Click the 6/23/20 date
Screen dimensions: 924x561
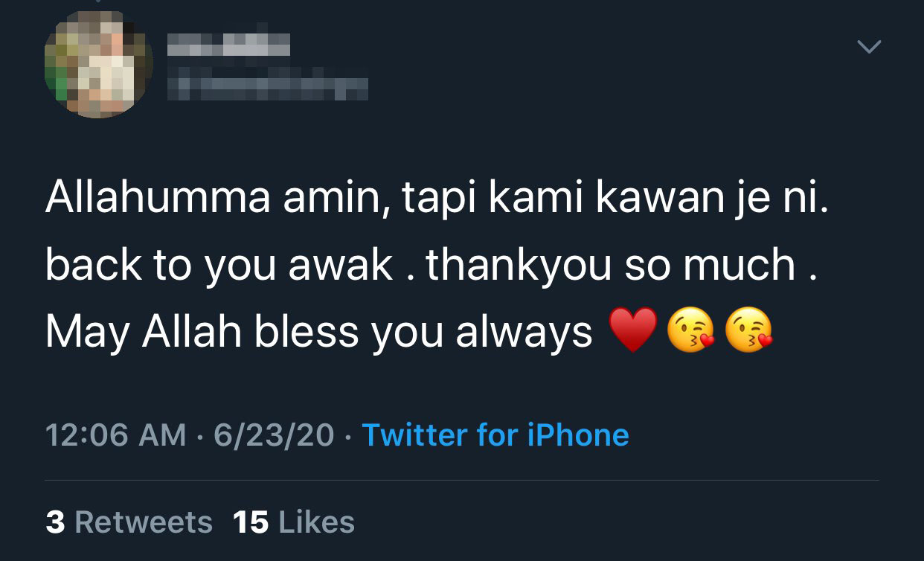coord(274,435)
